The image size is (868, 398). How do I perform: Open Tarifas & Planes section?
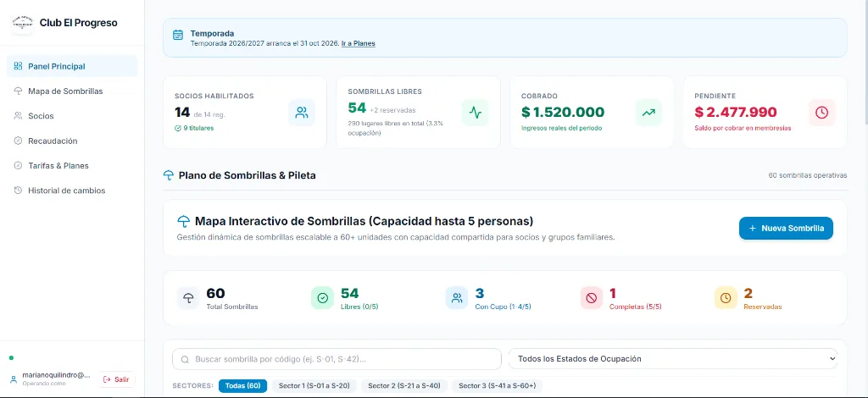[72, 166]
